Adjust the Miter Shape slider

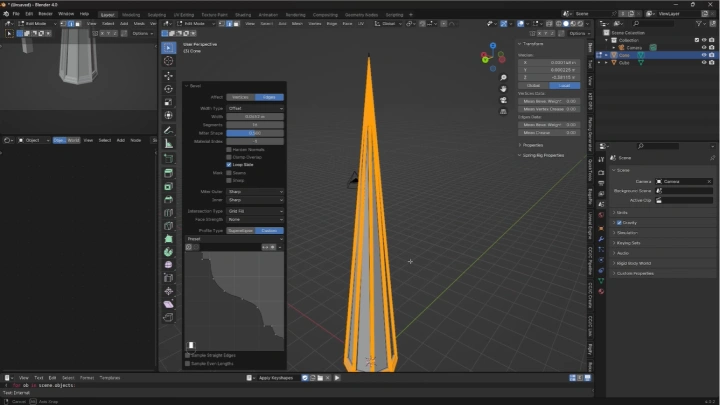point(255,133)
